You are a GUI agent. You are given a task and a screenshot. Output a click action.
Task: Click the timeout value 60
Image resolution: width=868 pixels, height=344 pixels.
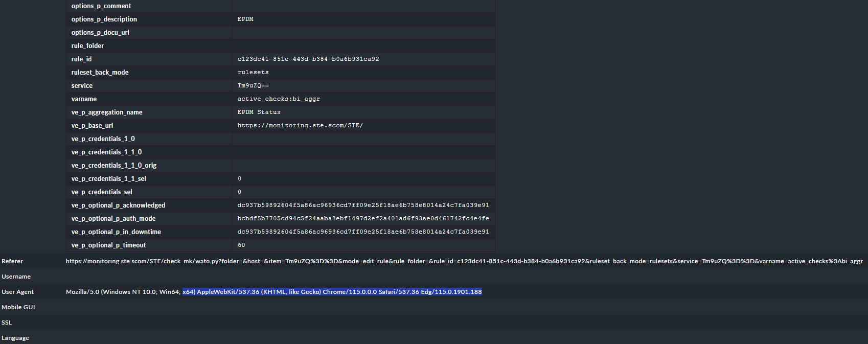pyautogui.click(x=241, y=245)
